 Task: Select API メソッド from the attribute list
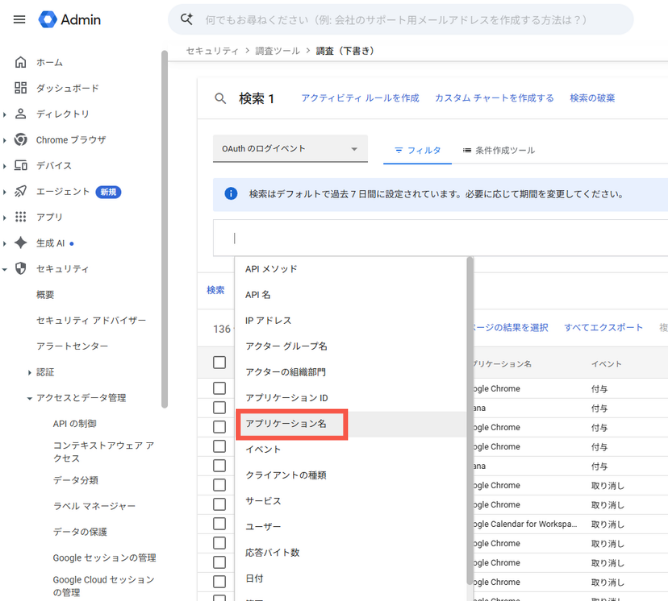coord(350,269)
